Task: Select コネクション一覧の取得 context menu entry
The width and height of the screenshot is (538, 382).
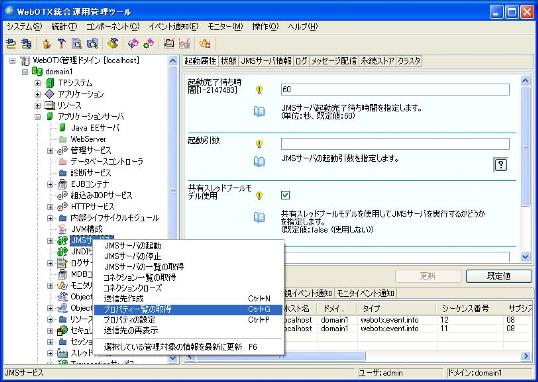Action: click(188, 277)
